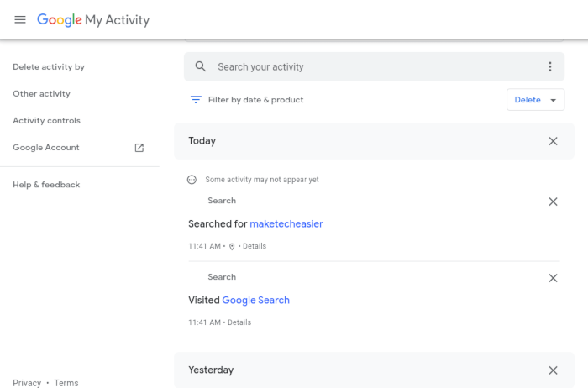Click the Google My Activity logo
588x388 pixels.
click(93, 20)
